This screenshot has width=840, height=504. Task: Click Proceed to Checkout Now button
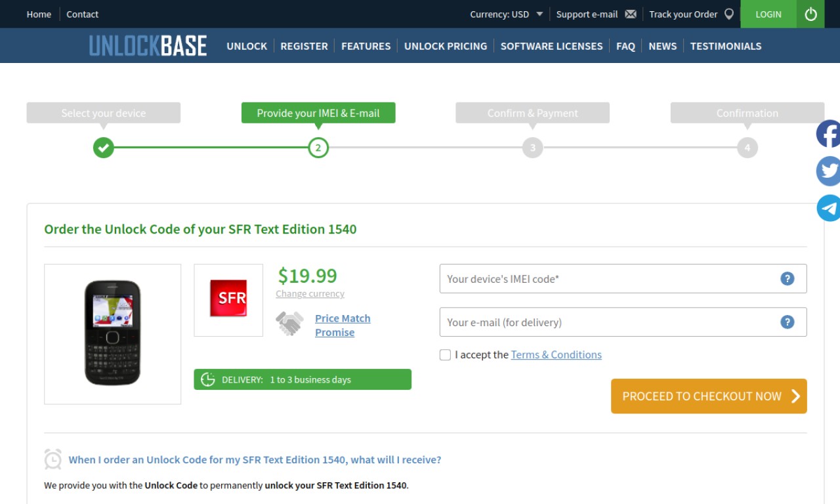pos(709,396)
